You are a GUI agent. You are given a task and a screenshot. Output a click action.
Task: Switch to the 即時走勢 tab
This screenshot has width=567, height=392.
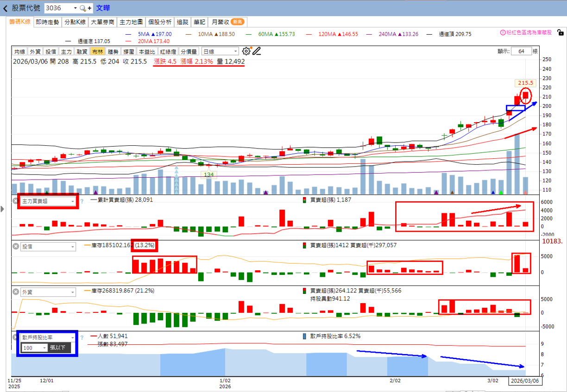tap(47, 22)
